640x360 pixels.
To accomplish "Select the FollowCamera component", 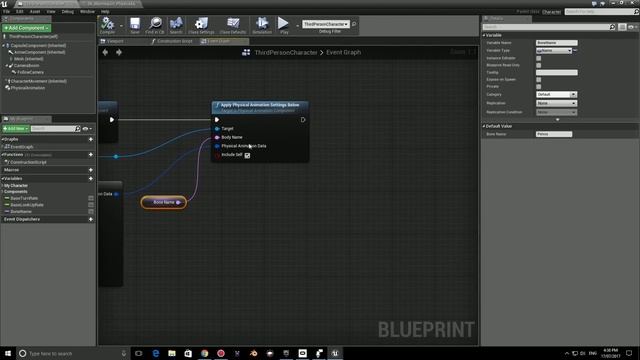I will [x=30, y=72].
